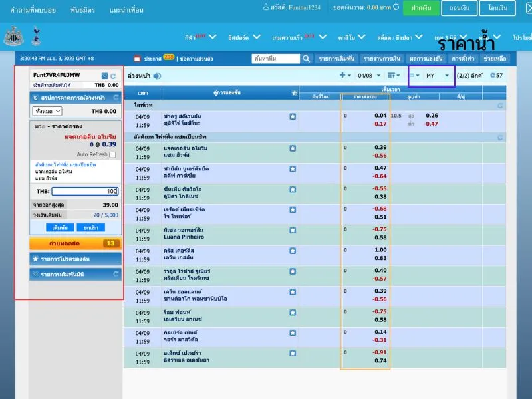The width and height of the screenshot is (532, 399).
Task: Toggle the sound speaker beside ล่วงหน้า
Action: tap(157, 76)
